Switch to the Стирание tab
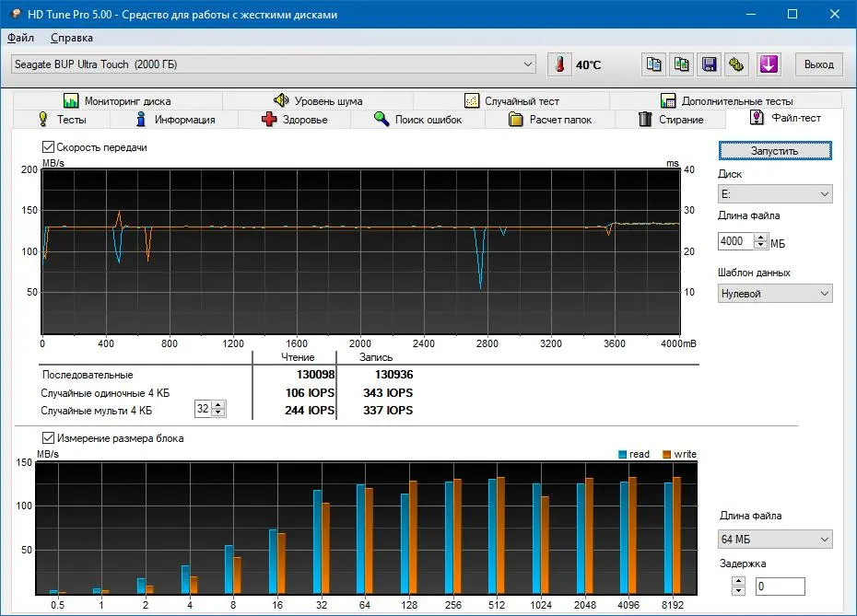857x616 pixels. tap(671, 120)
